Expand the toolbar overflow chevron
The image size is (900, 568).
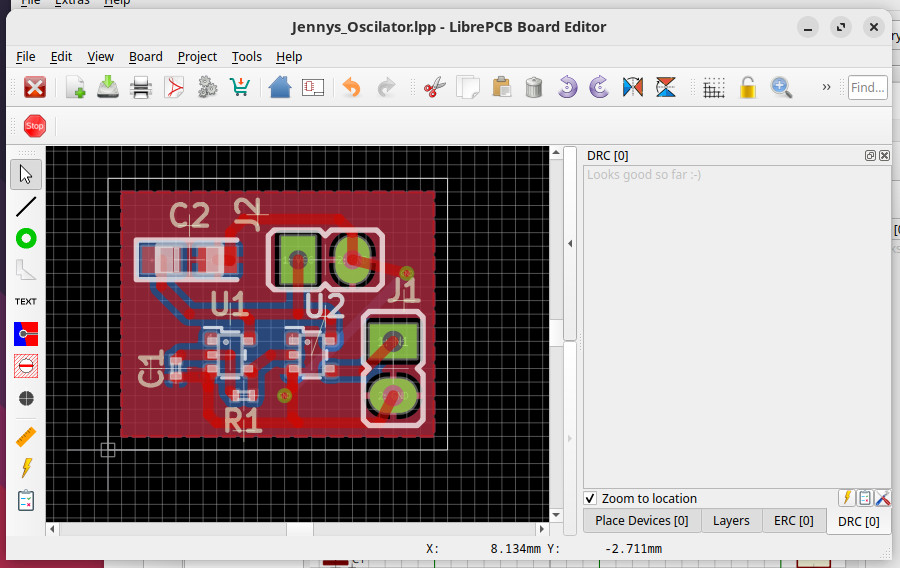point(826,88)
